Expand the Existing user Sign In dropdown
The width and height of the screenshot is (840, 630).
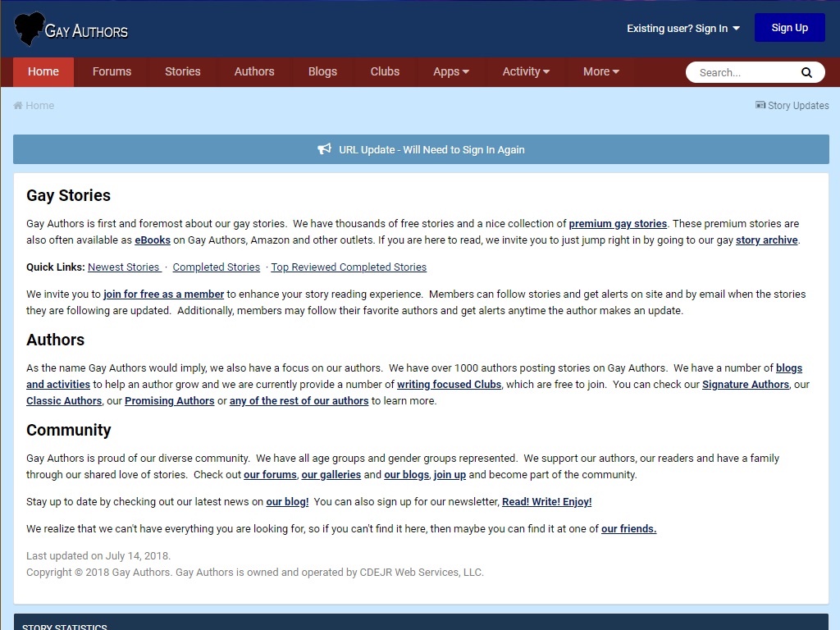click(x=683, y=29)
